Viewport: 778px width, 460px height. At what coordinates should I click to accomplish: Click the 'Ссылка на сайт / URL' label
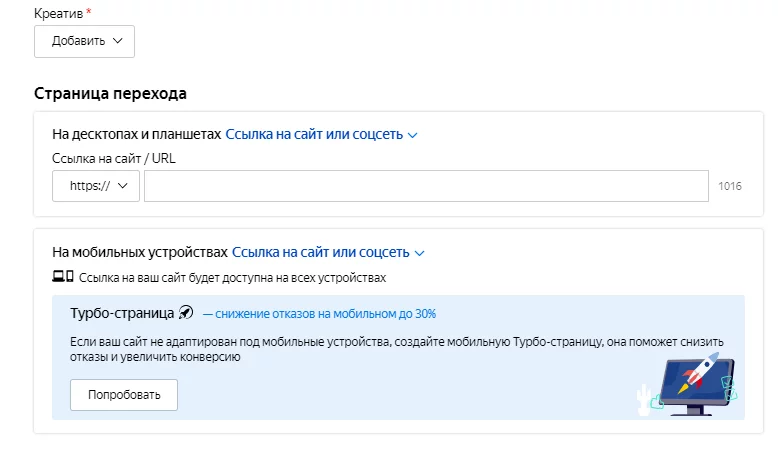point(114,158)
